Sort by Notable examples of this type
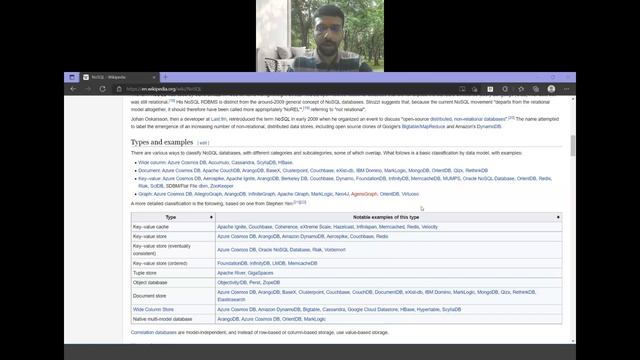Image resolution: width=640 pixels, height=360 pixels. pyautogui.click(x=558, y=217)
